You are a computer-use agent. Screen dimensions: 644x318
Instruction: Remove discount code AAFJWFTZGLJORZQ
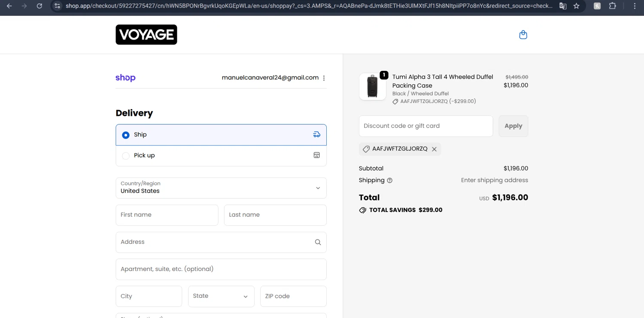(434, 149)
